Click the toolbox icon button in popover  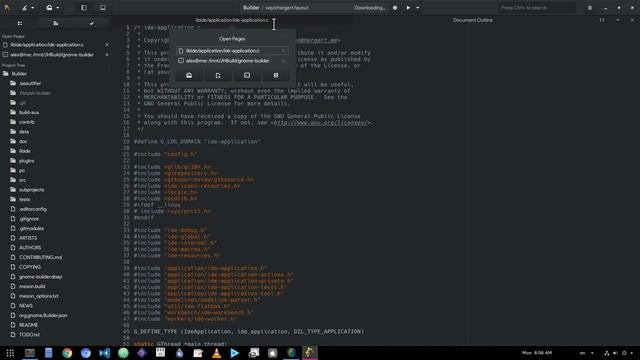point(189,75)
